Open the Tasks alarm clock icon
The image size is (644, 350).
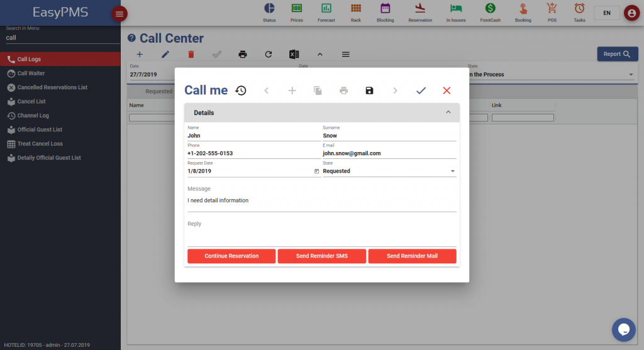pyautogui.click(x=579, y=13)
